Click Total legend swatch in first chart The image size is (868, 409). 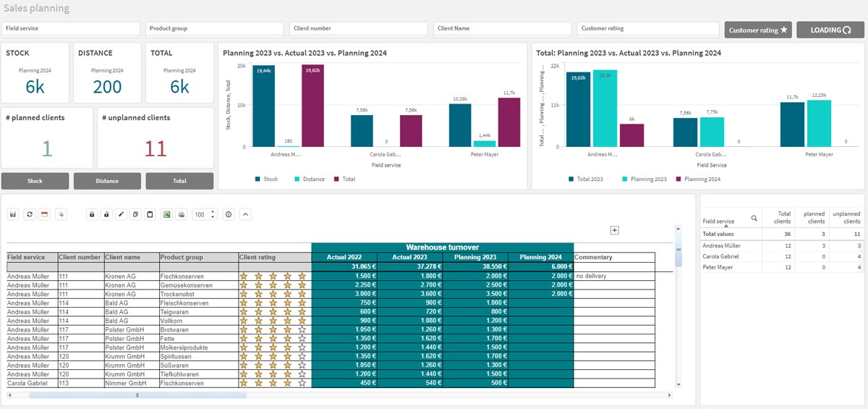[336, 179]
